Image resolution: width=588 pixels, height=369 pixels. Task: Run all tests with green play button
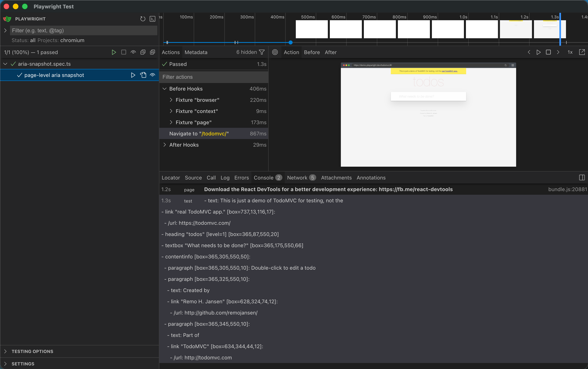114,52
